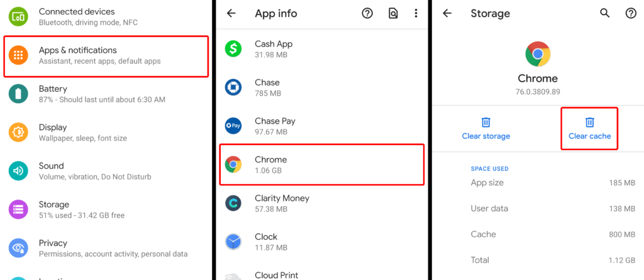Open the Privacy settings entry

[106, 248]
